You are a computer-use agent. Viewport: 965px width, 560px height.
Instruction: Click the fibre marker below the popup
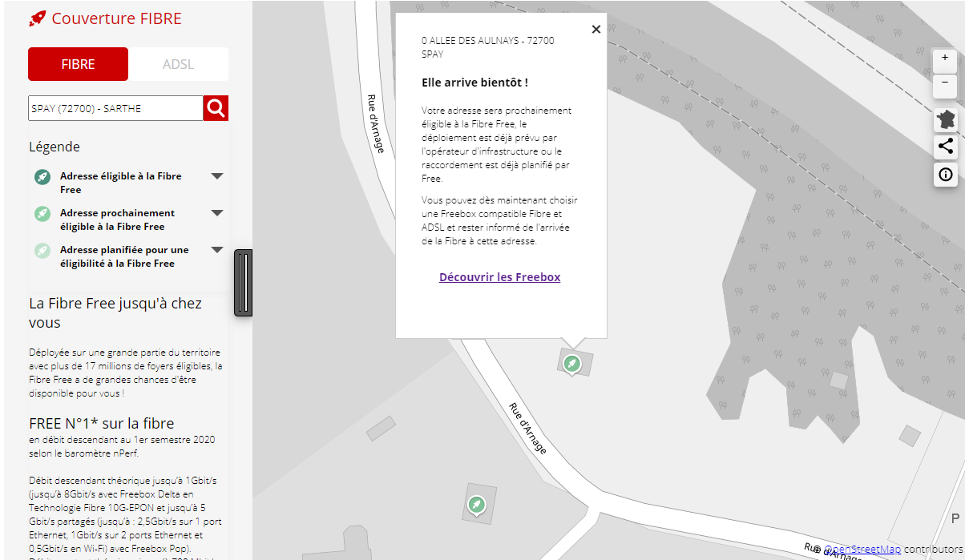[571, 364]
